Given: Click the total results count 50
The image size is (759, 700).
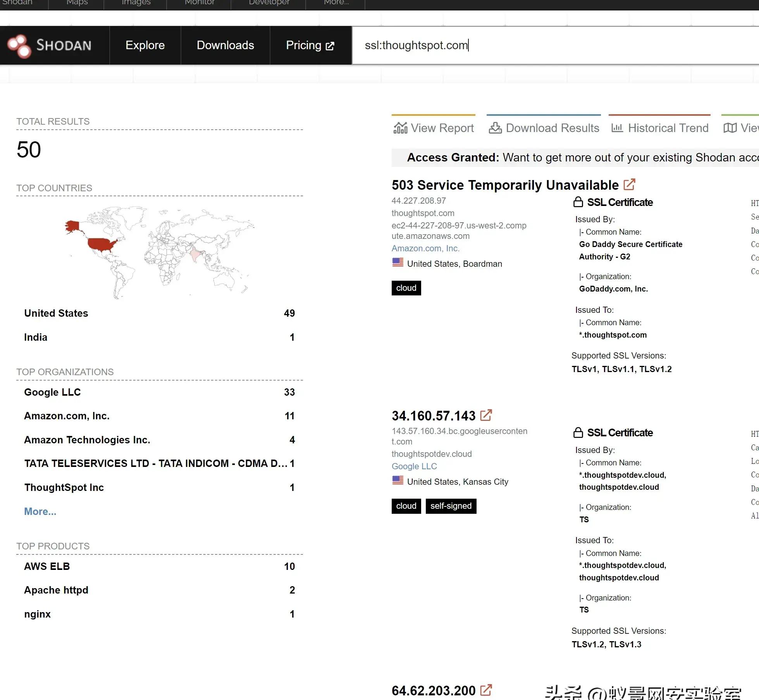Looking at the screenshot, I should click(29, 149).
